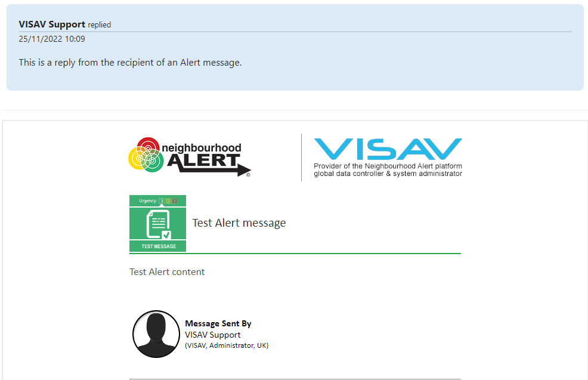588x380 pixels.
Task: Click the 'Test Alert content' body text
Action: pyautogui.click(x=167, y=272)
